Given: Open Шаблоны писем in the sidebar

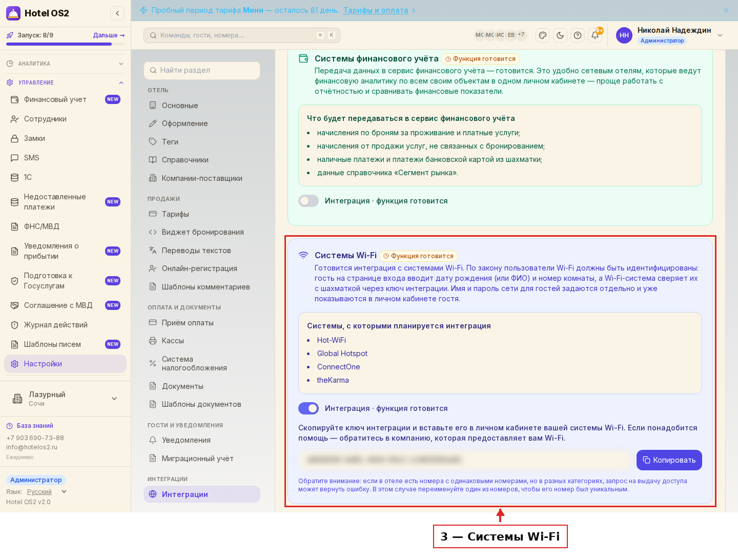Looking at the screenshot, I should tap(65, 344).
